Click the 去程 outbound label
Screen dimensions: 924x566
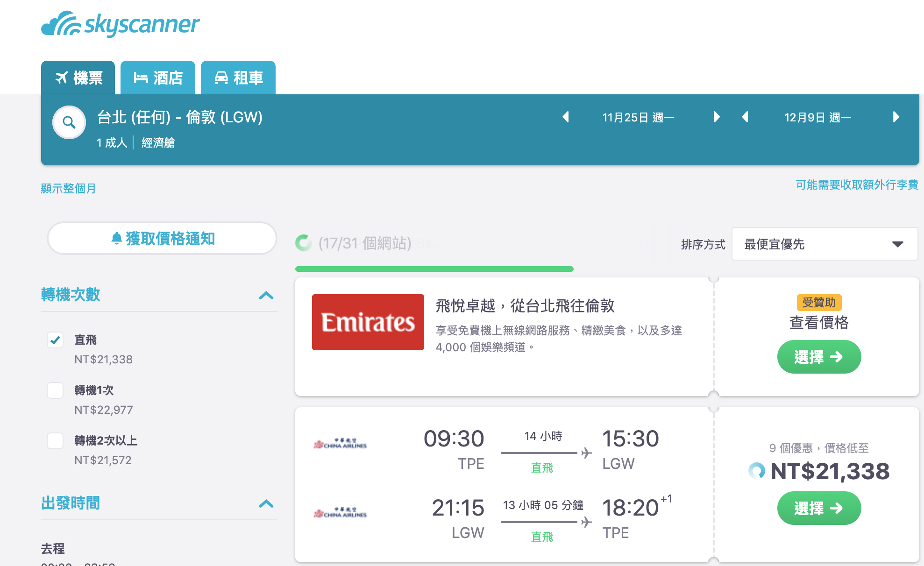[x=53, y=549]
